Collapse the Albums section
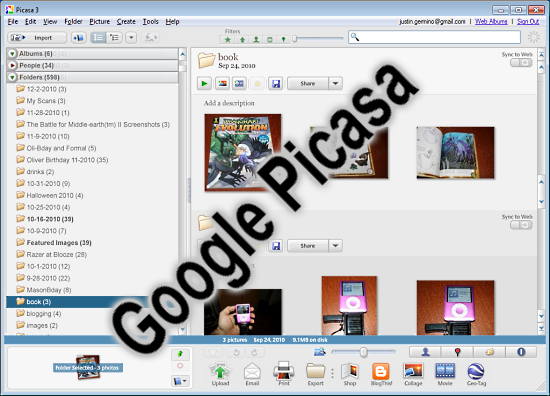Image resolution: width=550 pixels, height=396 pixels. [x=12, y=54]
